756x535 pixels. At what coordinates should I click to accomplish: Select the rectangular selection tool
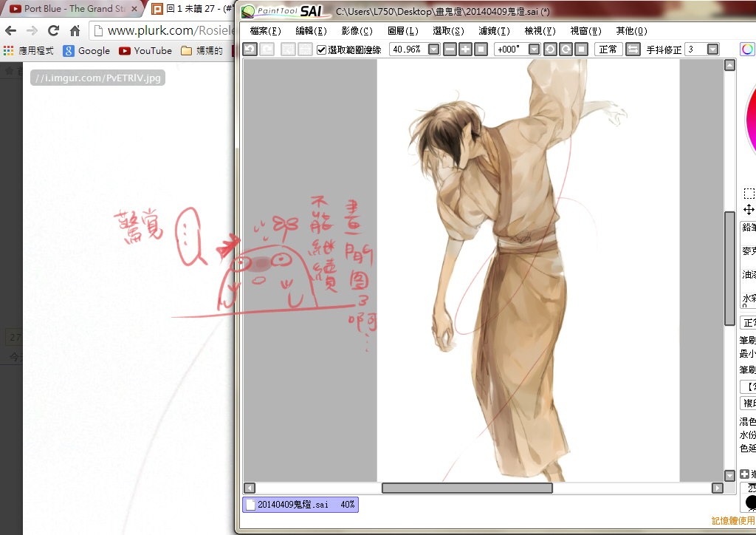click(749, 194)
